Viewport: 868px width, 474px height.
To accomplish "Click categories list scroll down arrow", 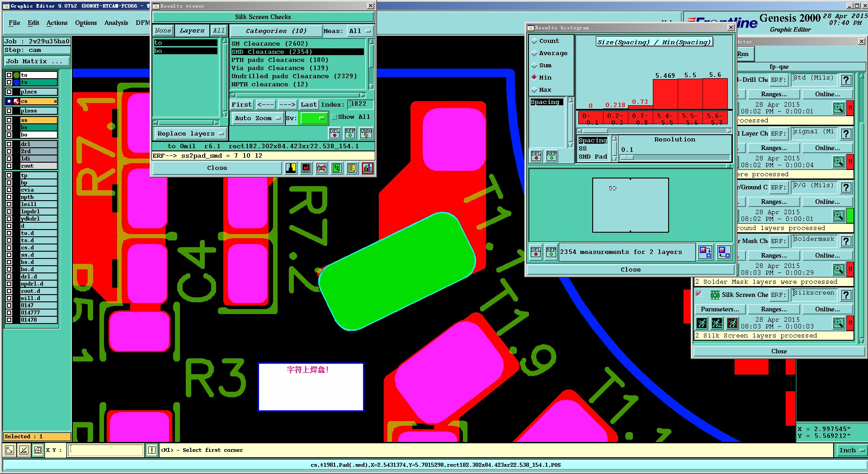I will coord(371,86).
